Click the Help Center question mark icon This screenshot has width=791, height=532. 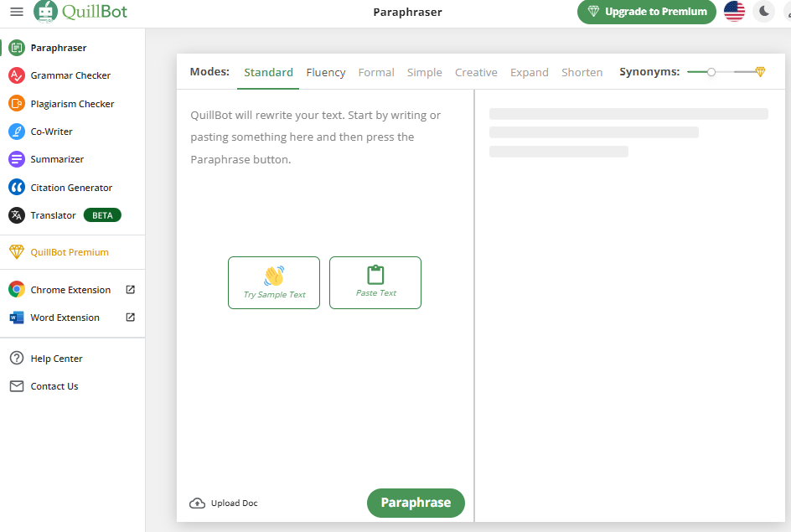point(17,358)
